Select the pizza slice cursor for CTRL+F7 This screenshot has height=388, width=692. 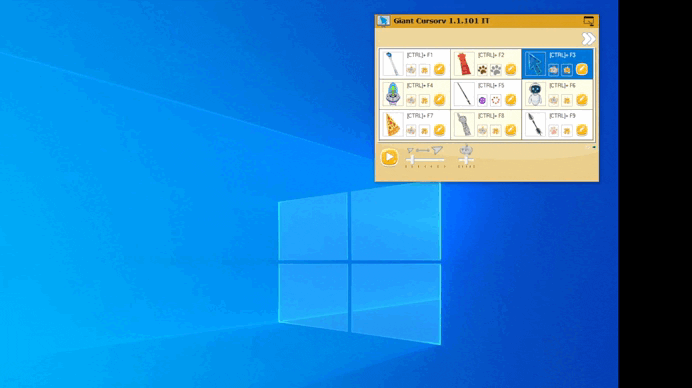point(392,124)
